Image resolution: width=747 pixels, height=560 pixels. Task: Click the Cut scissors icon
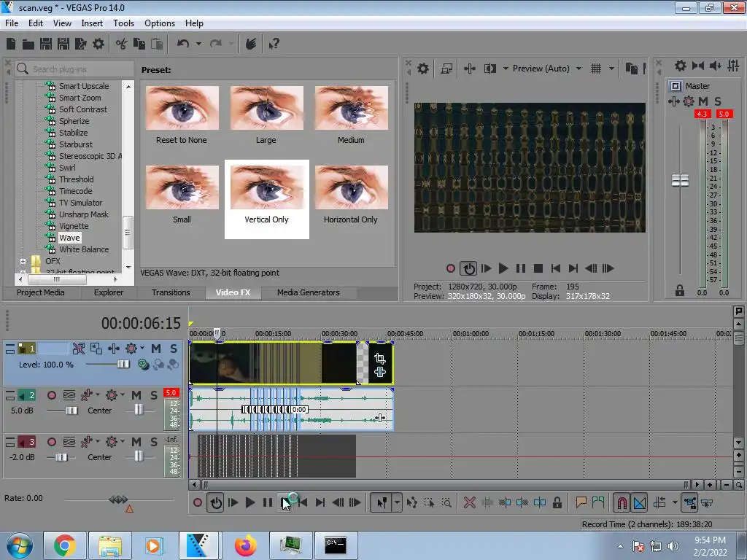[x=121, y=44]
